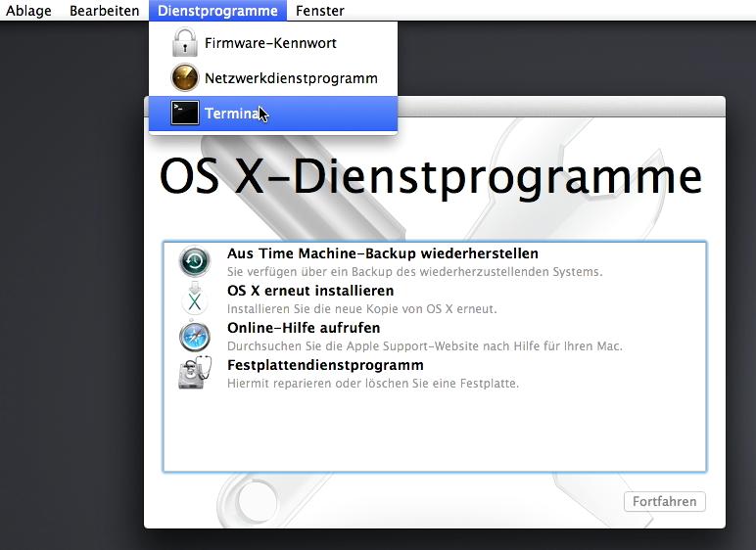Choose Netzwerkdienstprogramm from the menu
The height and width of the screenshot is (550, 756).
point(273,78)
